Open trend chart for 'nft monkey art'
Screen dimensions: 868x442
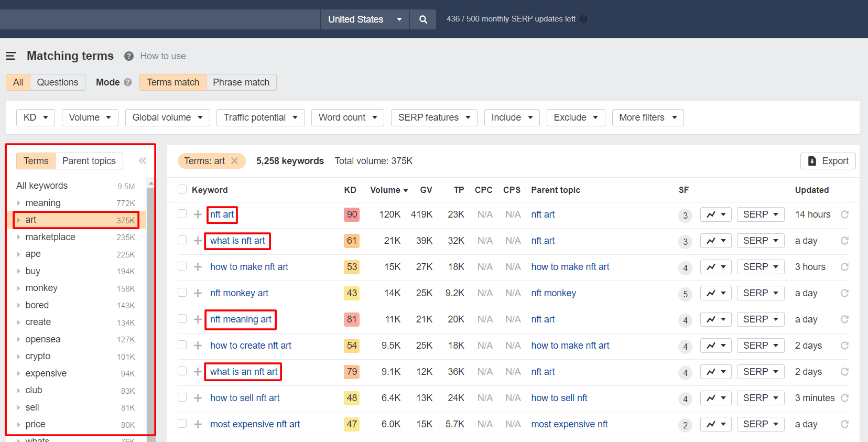tap(715, 293)
